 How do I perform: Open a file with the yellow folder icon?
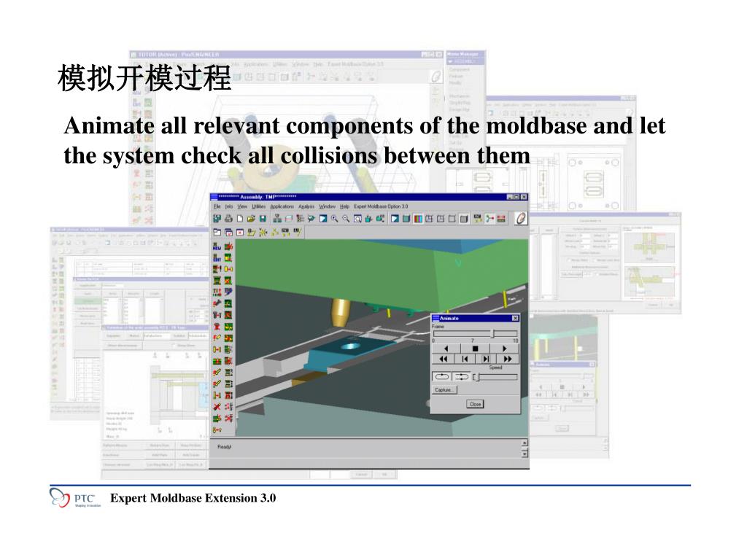[x=251, y=219]
